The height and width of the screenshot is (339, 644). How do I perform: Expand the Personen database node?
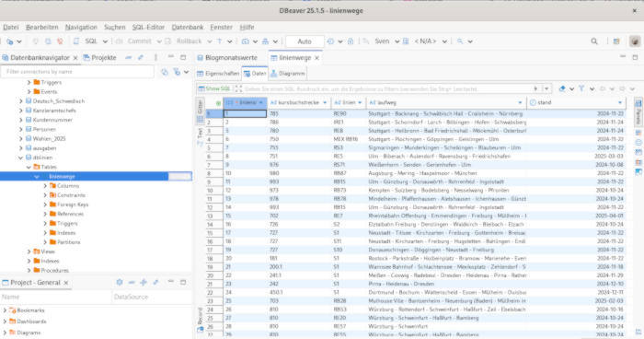(x=21, y=129)
